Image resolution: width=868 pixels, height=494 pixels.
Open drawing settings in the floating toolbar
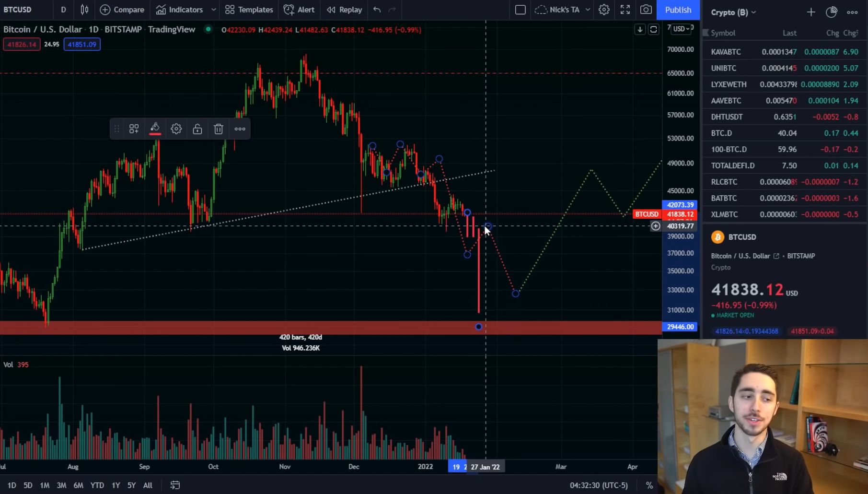coord(176,129)
